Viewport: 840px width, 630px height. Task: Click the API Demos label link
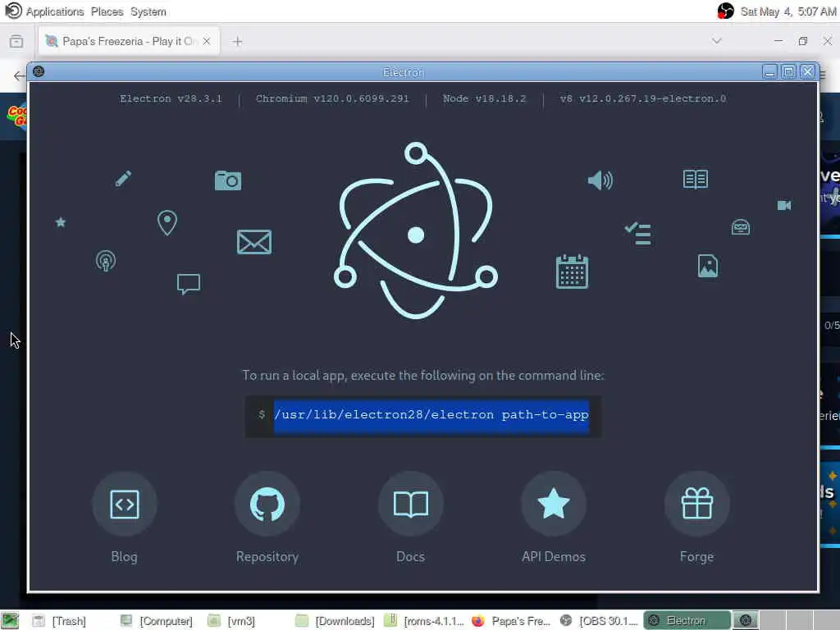click(x=554, y=557)
